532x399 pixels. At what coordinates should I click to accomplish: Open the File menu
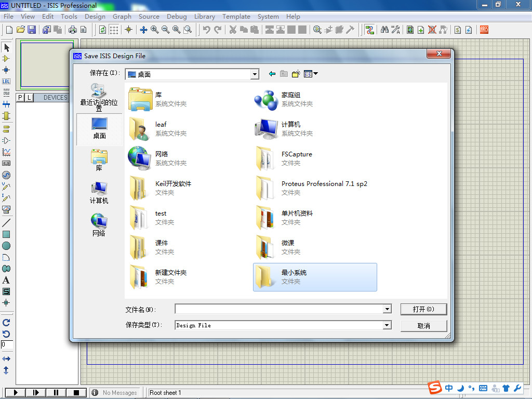(x=8, y=16)
